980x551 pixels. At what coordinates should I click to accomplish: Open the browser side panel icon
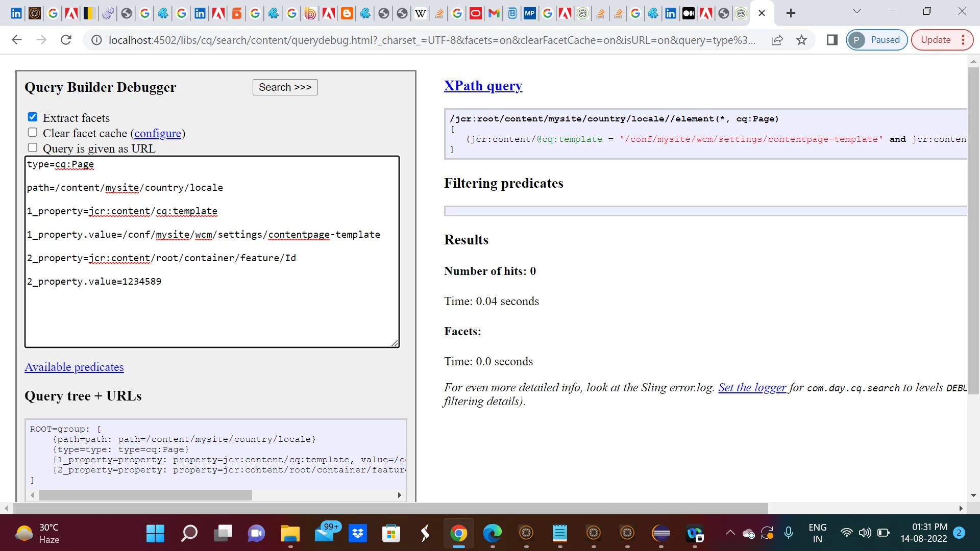coord(832,40)
